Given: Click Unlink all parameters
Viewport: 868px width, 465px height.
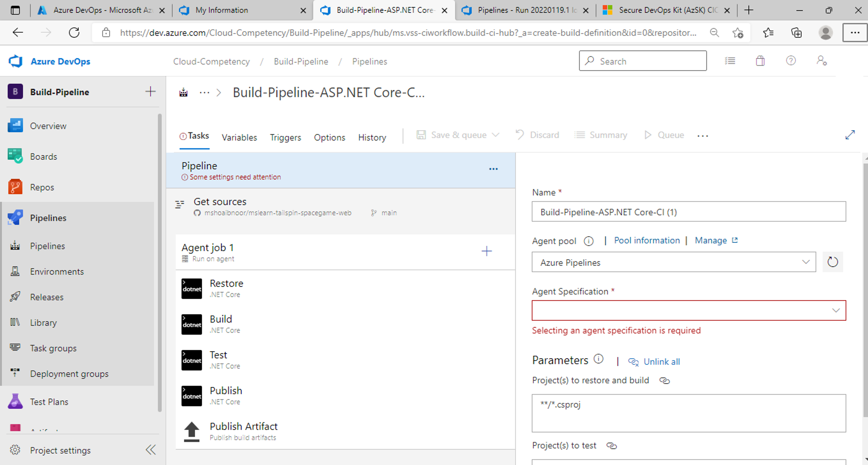Looking at the screenshot, I should 654,362.
